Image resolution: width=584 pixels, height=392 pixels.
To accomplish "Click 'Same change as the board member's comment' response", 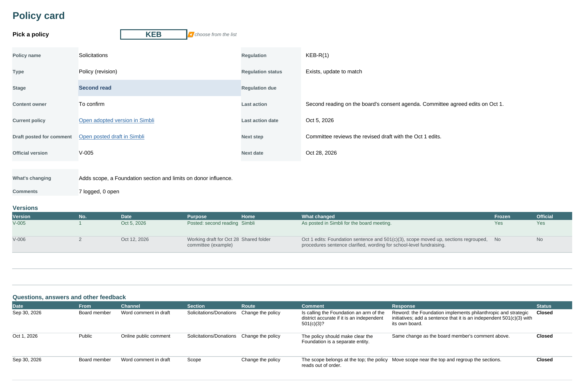I will [x=451, y=336].
